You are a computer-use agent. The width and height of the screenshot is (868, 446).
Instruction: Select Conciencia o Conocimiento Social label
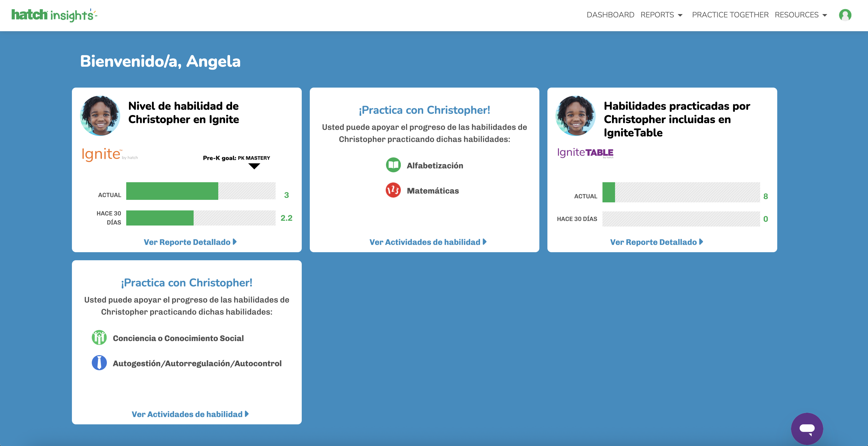[178, 338]
